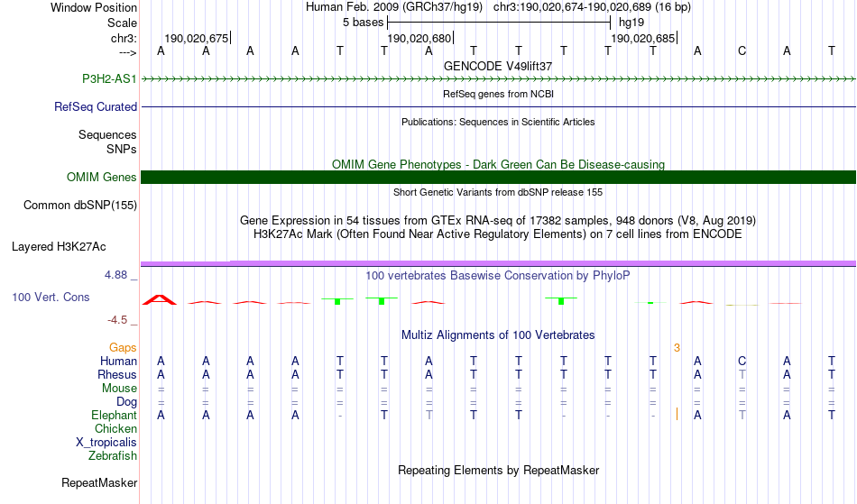Click the chr3:190,020,674-190,020,689 (16 bp) position text
The height and width of the screenshot is (504, 857).
tap(592, 7)
